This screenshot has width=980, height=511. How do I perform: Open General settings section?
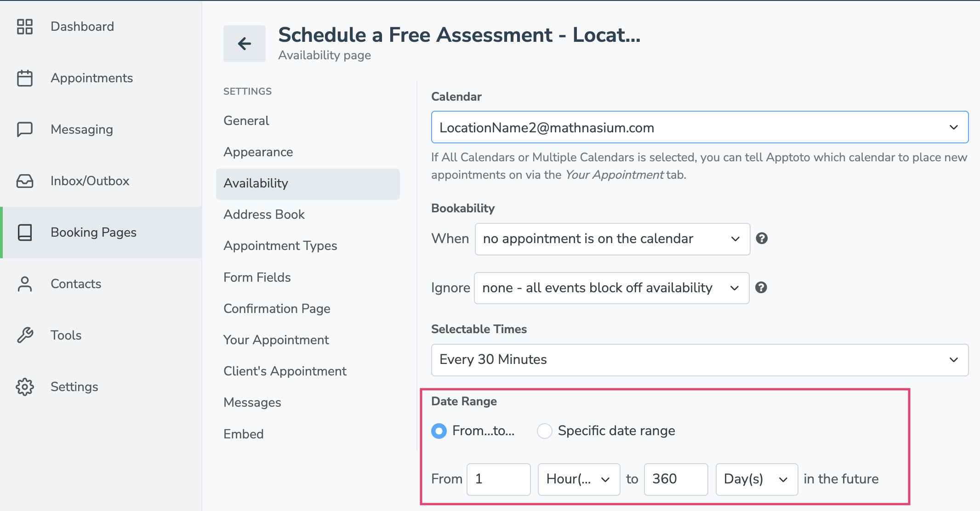click(x=308, y=121)
